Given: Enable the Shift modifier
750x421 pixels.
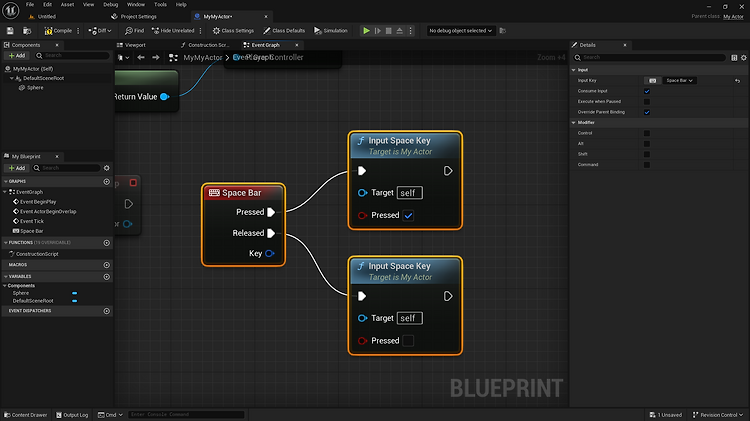Looking at the screenshot, I should (x=647, y=154).
